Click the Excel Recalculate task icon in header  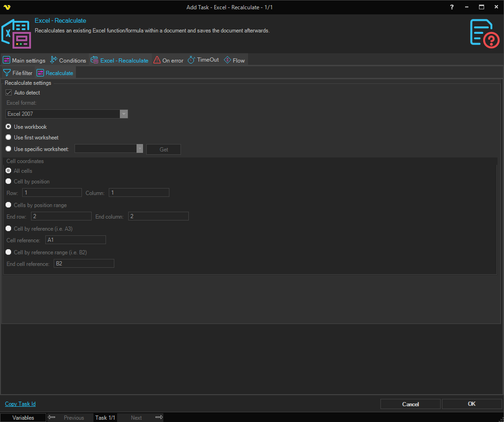click(x=16, y=34)
